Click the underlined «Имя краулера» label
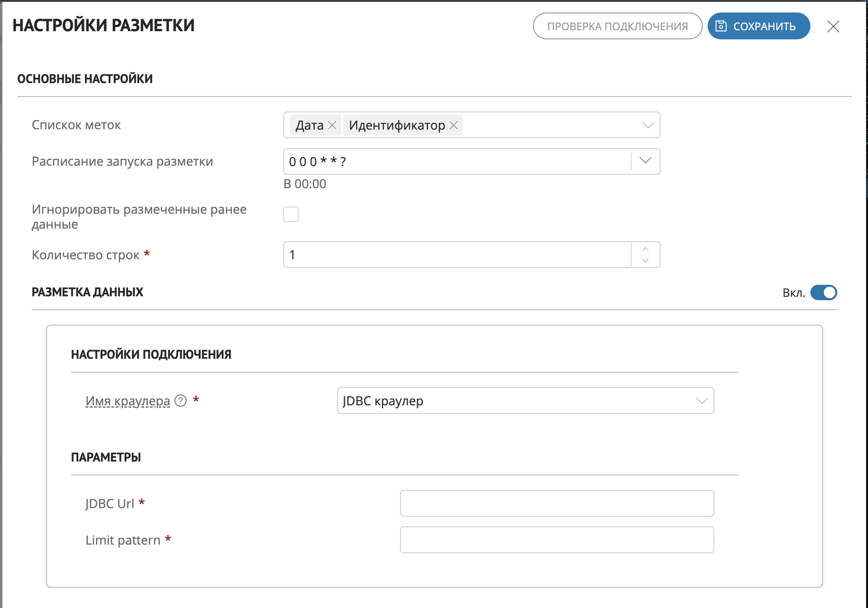Image resolution: width=868 pixels, height=608 pixels. pos(127,400)
